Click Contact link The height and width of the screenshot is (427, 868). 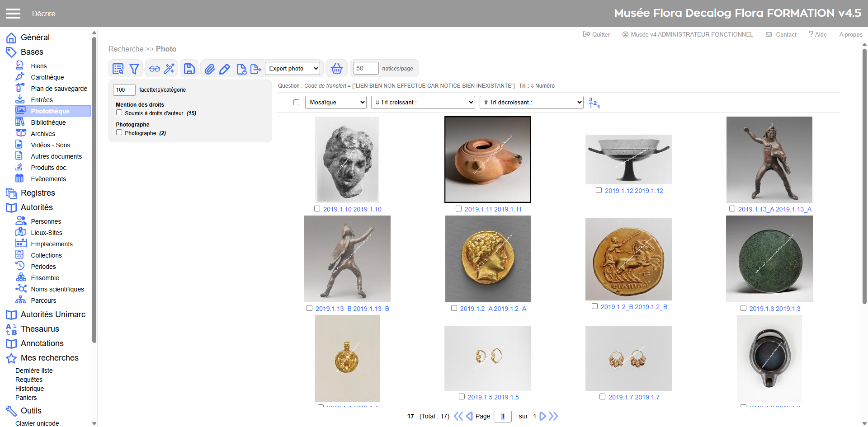781,34
